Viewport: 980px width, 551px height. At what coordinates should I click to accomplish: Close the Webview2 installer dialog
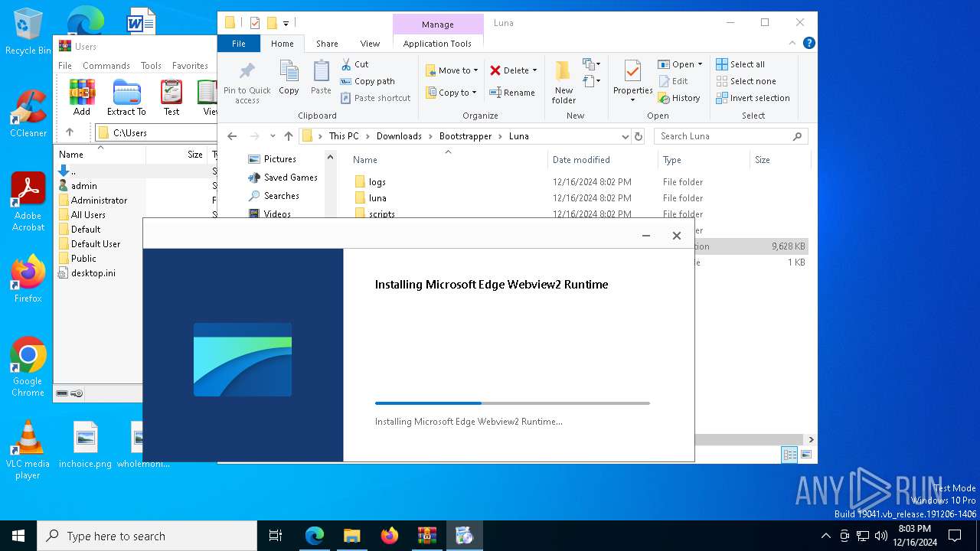coord(676,236)
